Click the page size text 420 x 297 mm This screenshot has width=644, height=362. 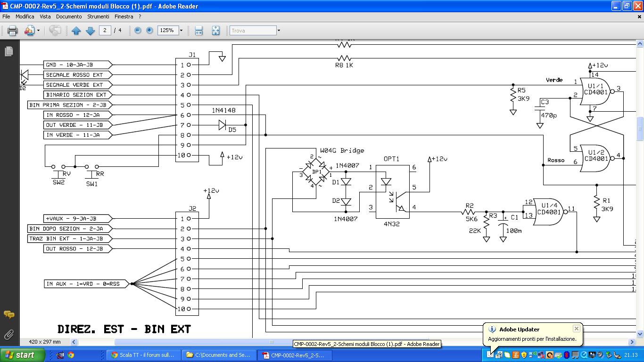click(x=45, y=342)
